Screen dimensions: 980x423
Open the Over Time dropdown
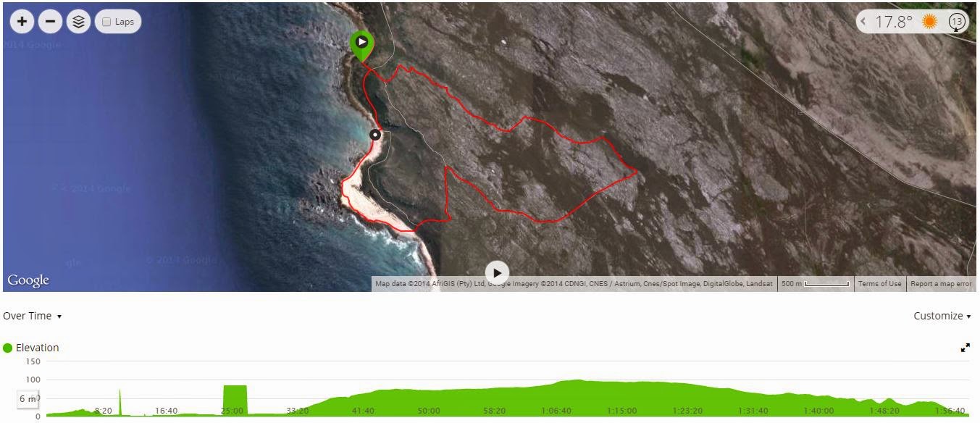[x=33, y=316]
